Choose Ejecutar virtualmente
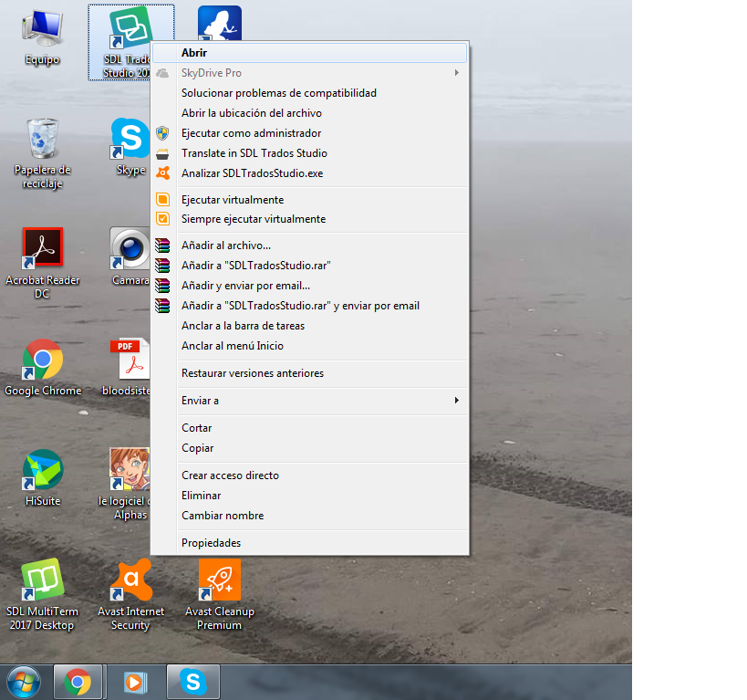This screenshot has width=747, height=700. [310, 199]
